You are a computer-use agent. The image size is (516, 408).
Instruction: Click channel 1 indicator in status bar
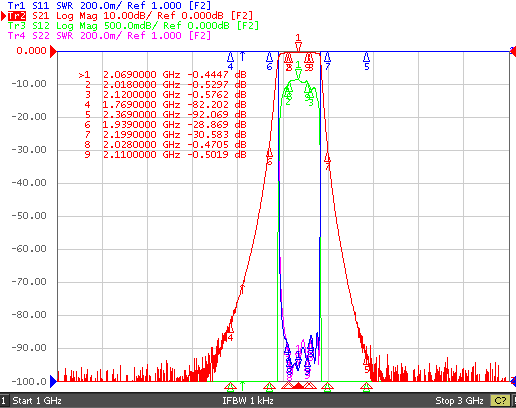pyautogui.click(x=4, y=400)
